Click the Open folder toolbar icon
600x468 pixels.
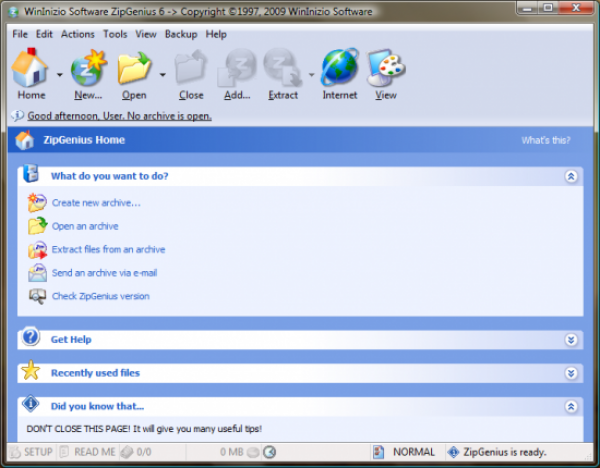pos(134,68)
